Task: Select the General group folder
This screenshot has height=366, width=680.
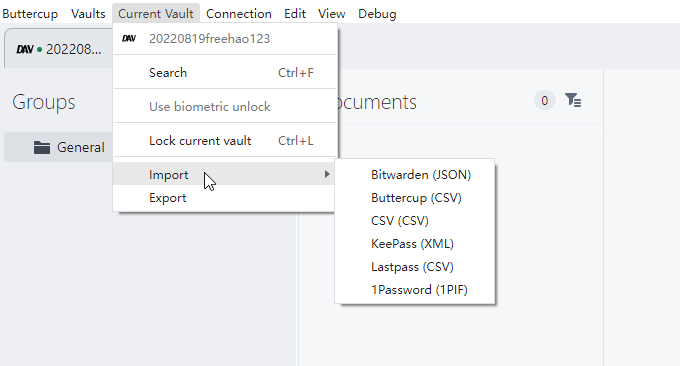Action: coord(59,147)
